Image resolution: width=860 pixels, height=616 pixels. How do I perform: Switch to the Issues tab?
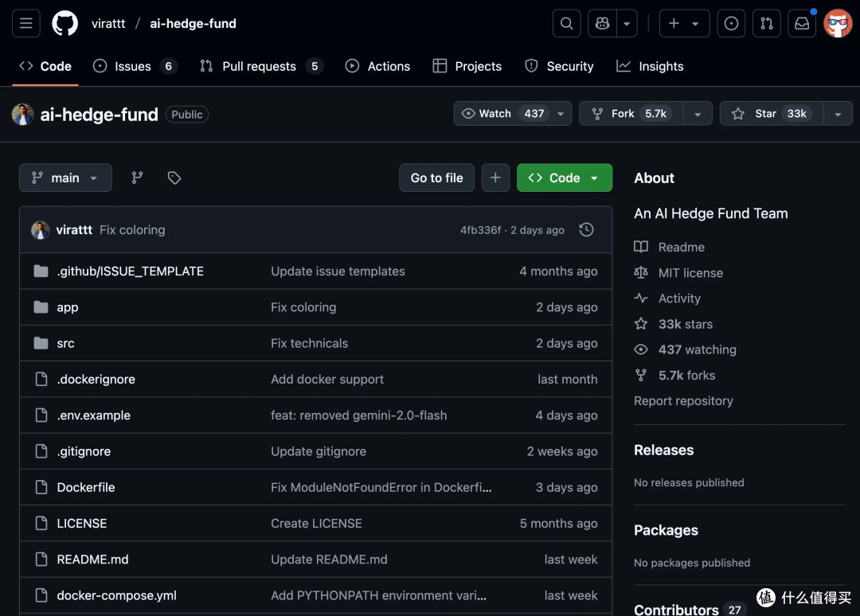(133, 66)
